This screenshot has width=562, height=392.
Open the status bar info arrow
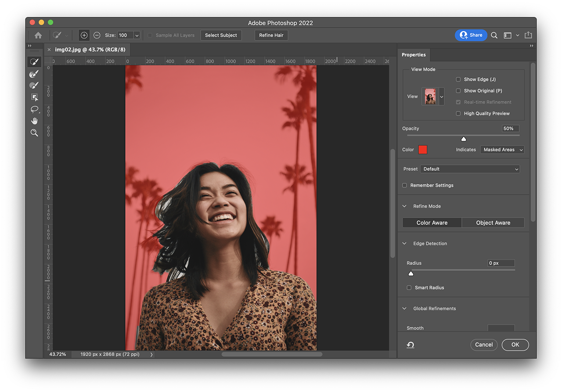click(x=151, y=354)
